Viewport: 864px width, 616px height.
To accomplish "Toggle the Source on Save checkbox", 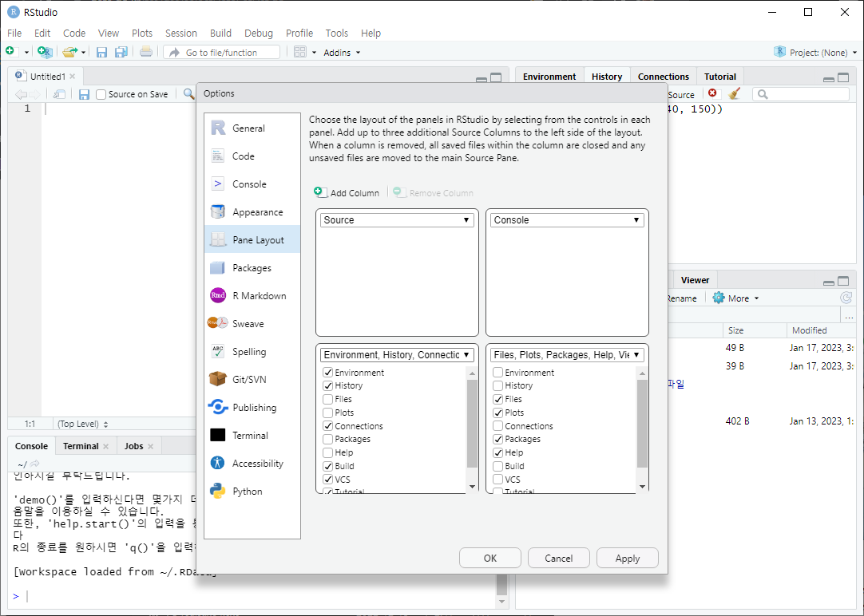I will tap(101, 95).
